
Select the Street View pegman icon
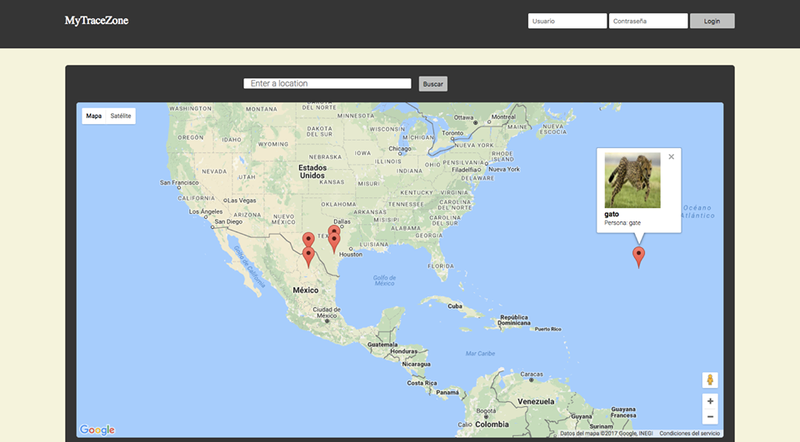(710, 380)
